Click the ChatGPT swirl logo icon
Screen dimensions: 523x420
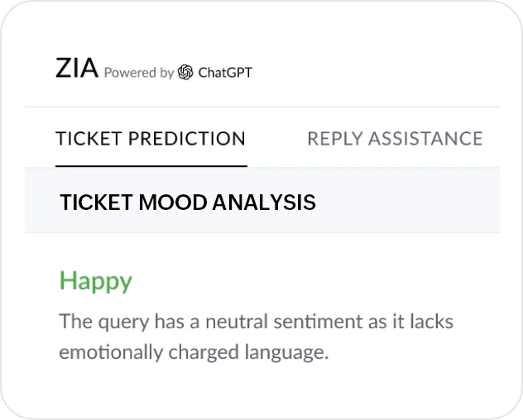[185, 72]
